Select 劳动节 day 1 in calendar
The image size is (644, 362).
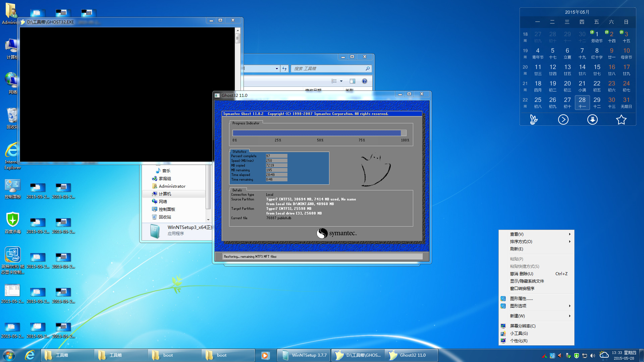tap(597, 37)
